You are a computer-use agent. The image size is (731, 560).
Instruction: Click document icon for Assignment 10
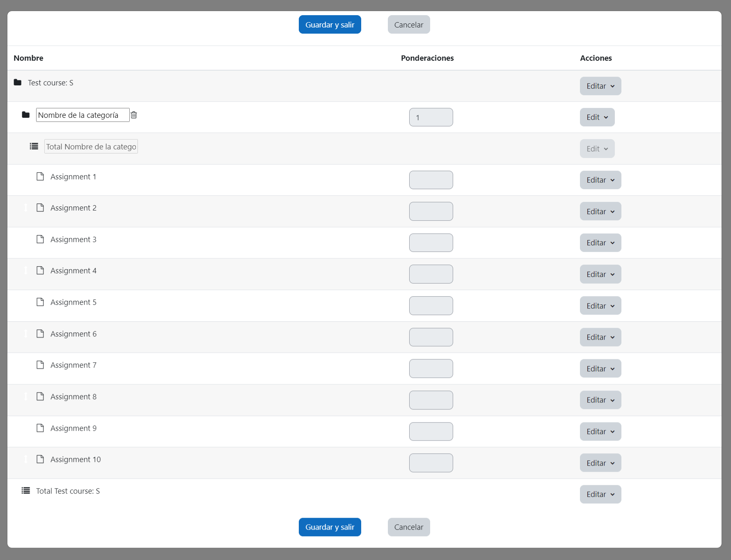40,459
